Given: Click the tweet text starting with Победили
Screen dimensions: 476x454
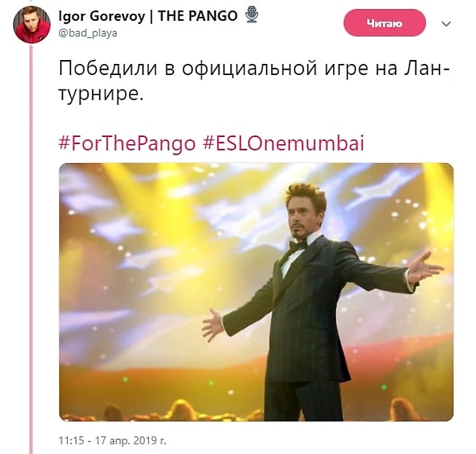Looking at the screenshot, I should 254,81.
